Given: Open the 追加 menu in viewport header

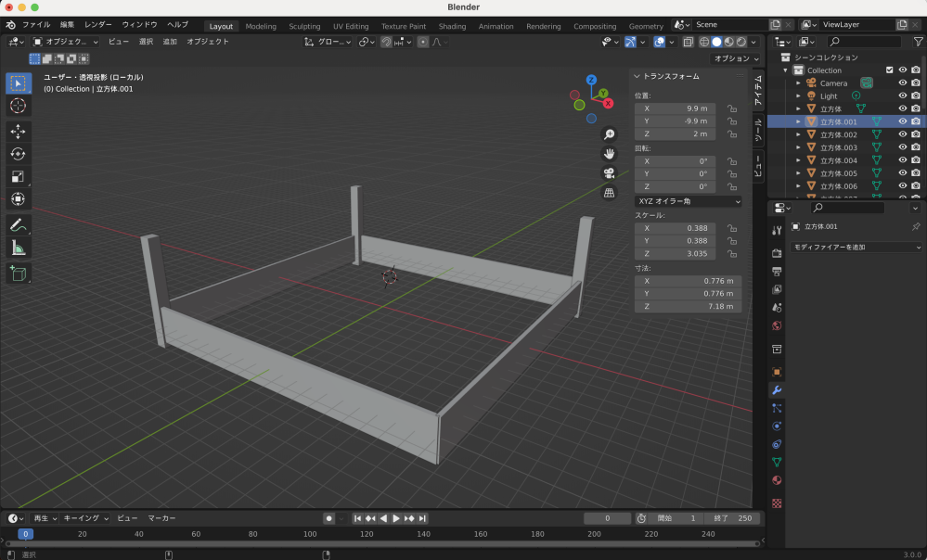Looking at the screenshot, I should coord(170,42).
